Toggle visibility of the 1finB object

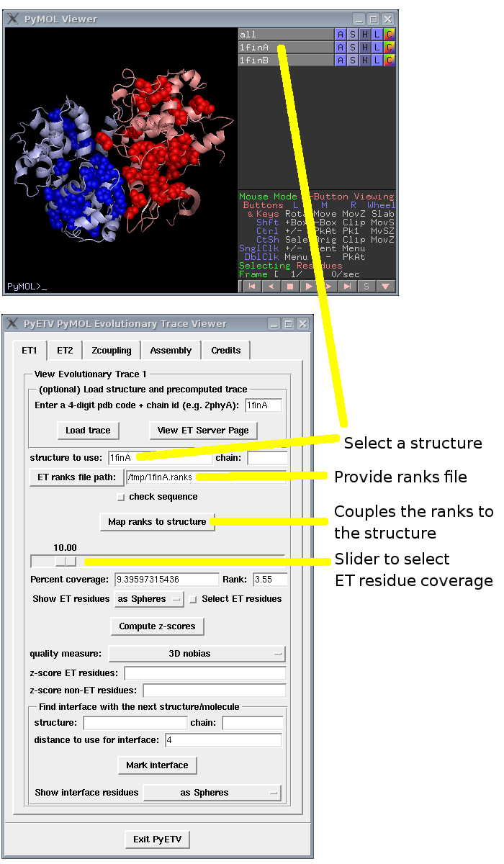286,60
